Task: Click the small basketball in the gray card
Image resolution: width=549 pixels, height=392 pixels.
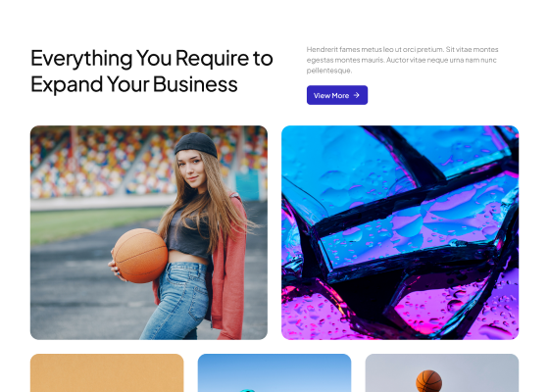Action: (429, 381)
